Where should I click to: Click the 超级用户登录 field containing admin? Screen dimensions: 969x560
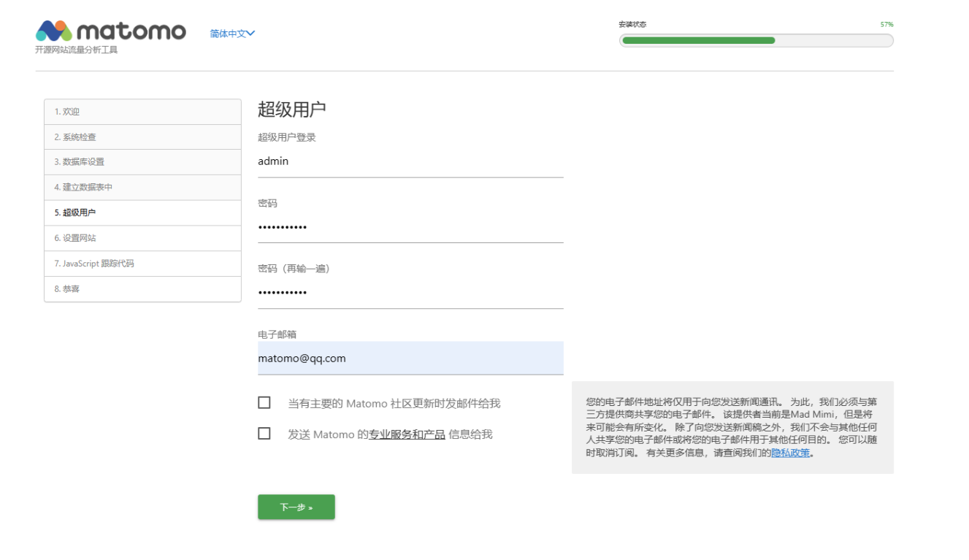click(x=410, y=161)
